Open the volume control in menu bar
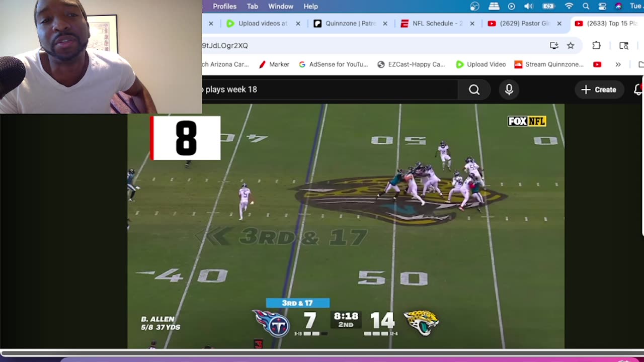Screen dimensions: 644x362 pos(528,7)
